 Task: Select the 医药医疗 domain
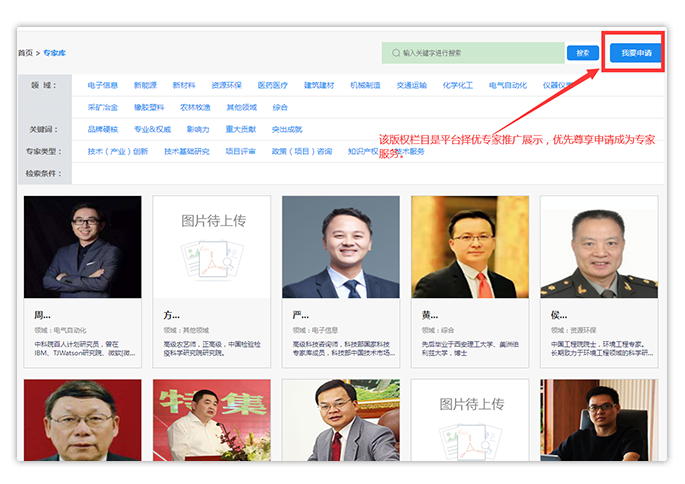[x=273, y=85]
